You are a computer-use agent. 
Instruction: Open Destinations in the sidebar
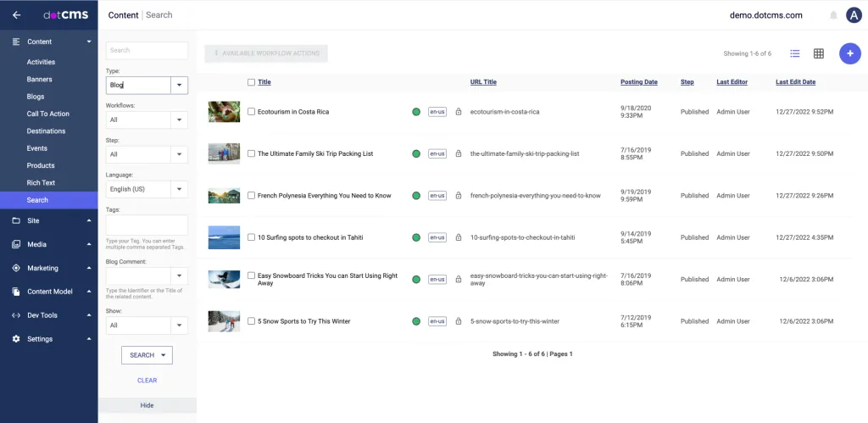pos(46,131)
